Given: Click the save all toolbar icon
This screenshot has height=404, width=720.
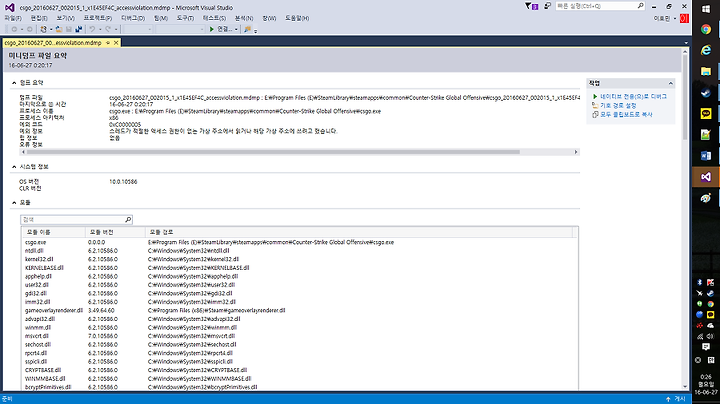Looking at the screenshot, I should (79, 29).
